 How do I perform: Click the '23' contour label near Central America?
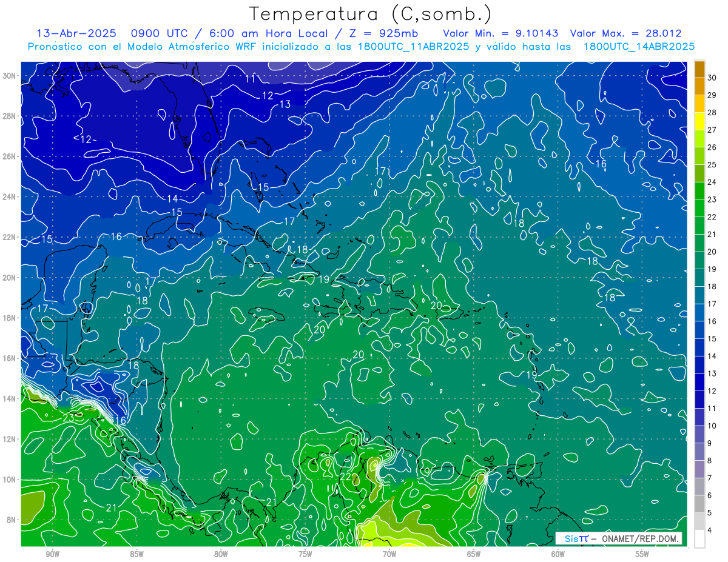click(x=69, y=418)
